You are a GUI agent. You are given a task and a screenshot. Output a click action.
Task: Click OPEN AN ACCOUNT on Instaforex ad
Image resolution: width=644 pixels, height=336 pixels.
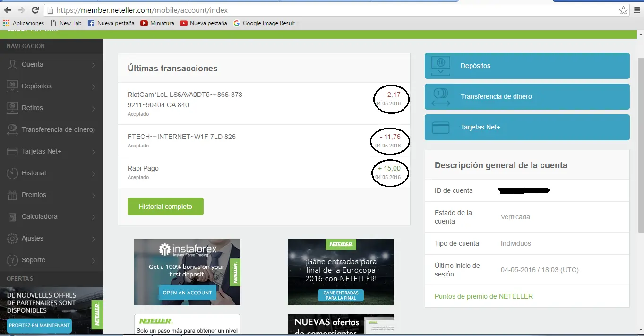pos(187,293)
